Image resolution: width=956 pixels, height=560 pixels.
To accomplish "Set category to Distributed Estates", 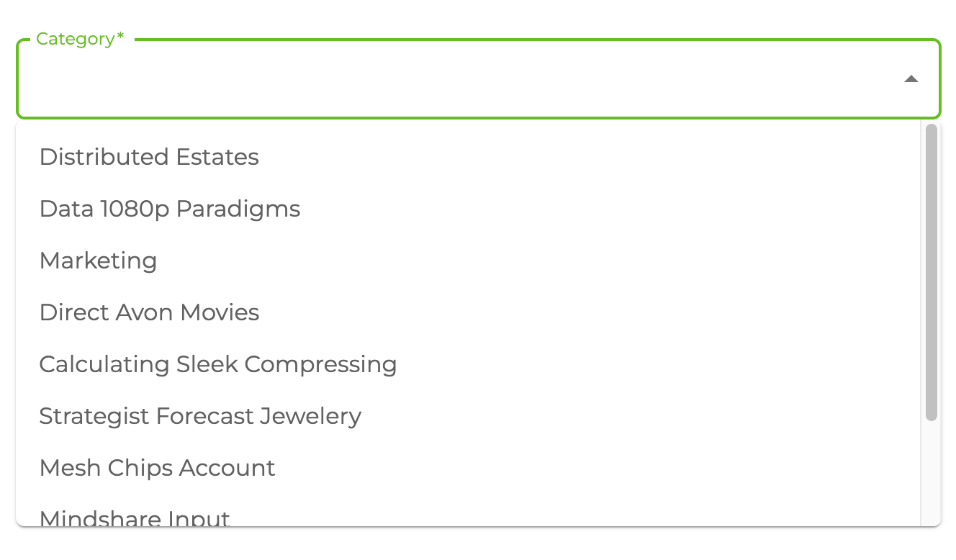I will click(149, 157).
